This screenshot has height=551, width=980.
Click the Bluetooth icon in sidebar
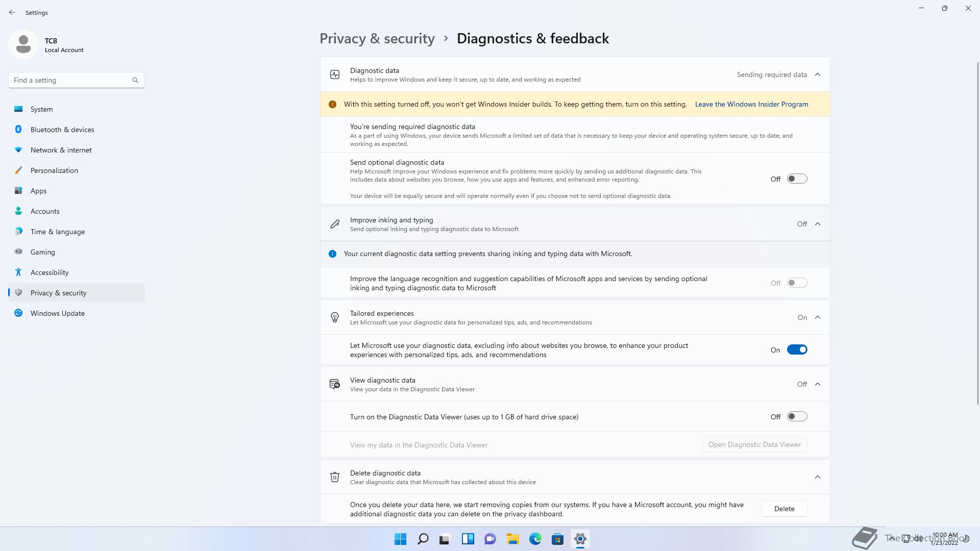click(x=18, y=129)
